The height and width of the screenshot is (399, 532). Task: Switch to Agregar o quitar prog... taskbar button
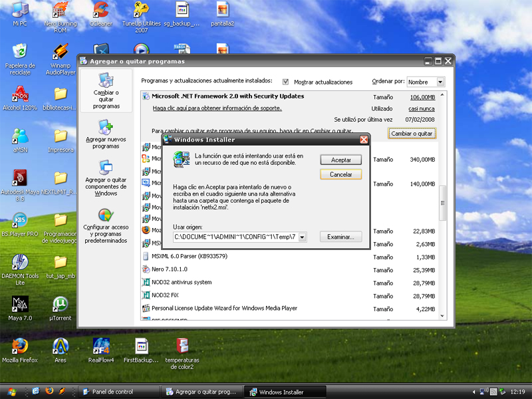(x=203, y=392)
